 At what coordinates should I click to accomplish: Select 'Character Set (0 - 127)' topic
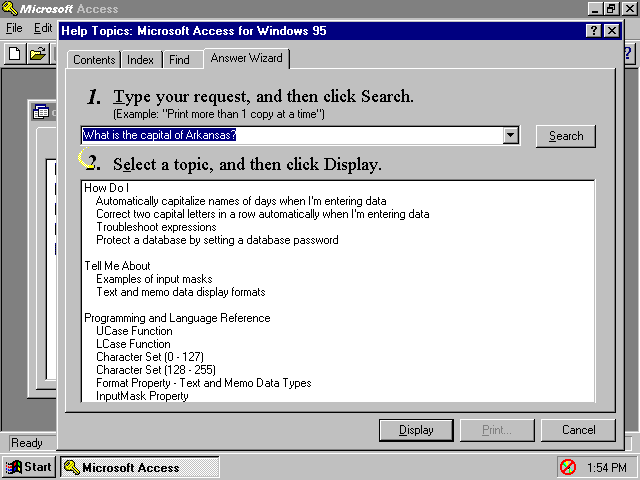tap(150, 357)
